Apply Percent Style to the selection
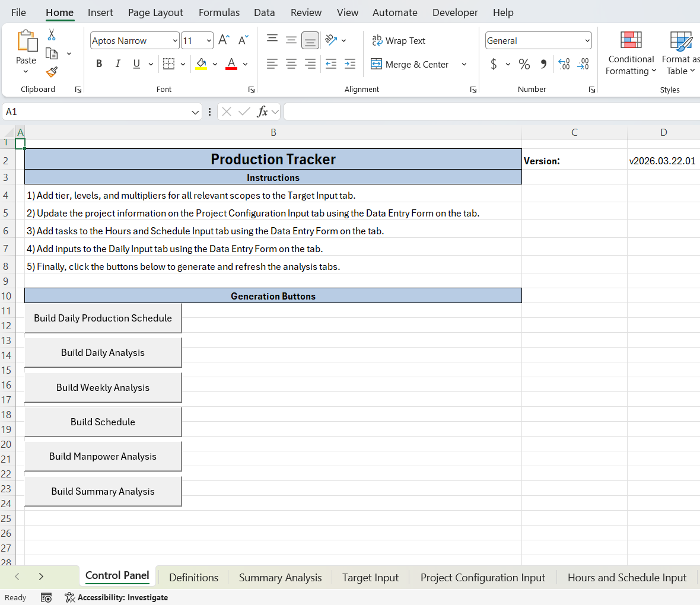The height and width of the screenshot is (605, 700). 524,64
